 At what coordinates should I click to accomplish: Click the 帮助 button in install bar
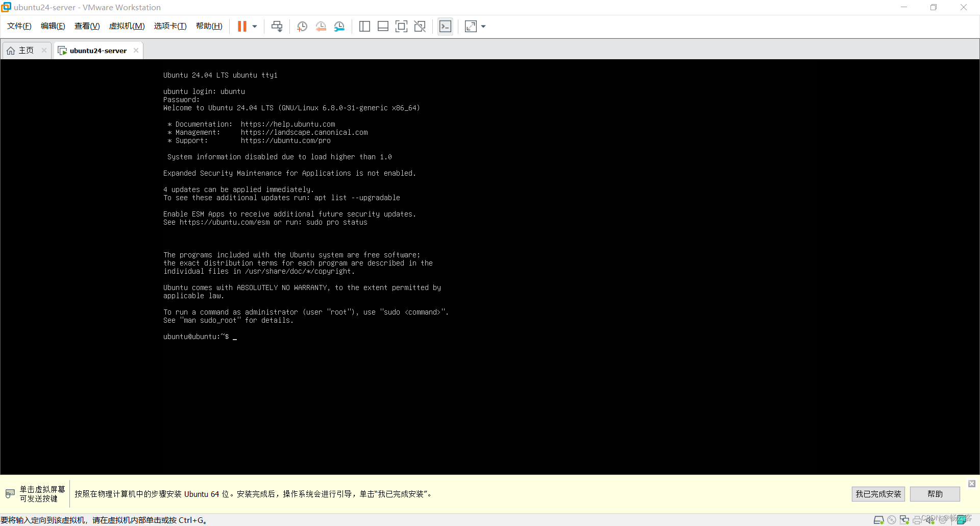[x=935, y=494]
